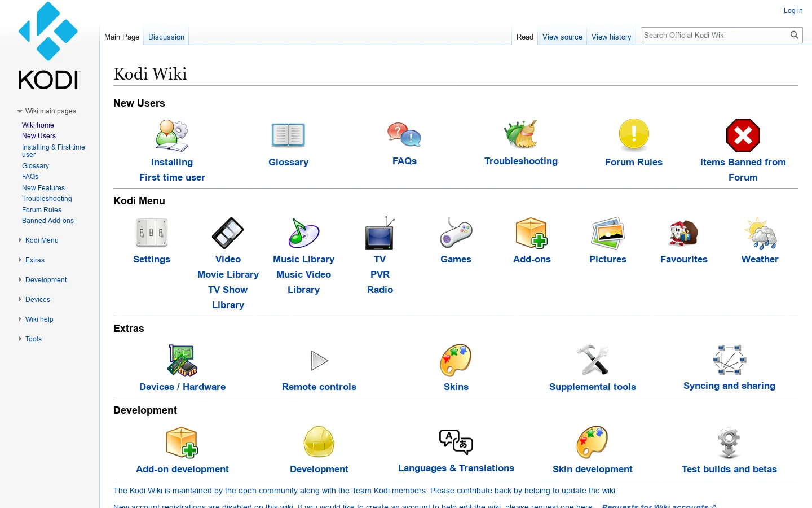Screen dimensions: 812x508
Task: Click the Add-ons box icon in Kodi Menu
Action: (532, 233)
